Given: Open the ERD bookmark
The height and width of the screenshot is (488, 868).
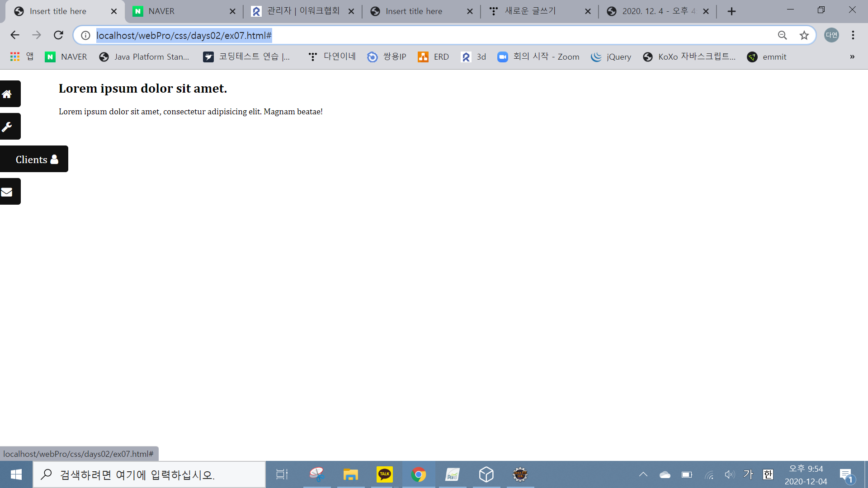Looking at the screenshot, I should [x=434, y=57].
